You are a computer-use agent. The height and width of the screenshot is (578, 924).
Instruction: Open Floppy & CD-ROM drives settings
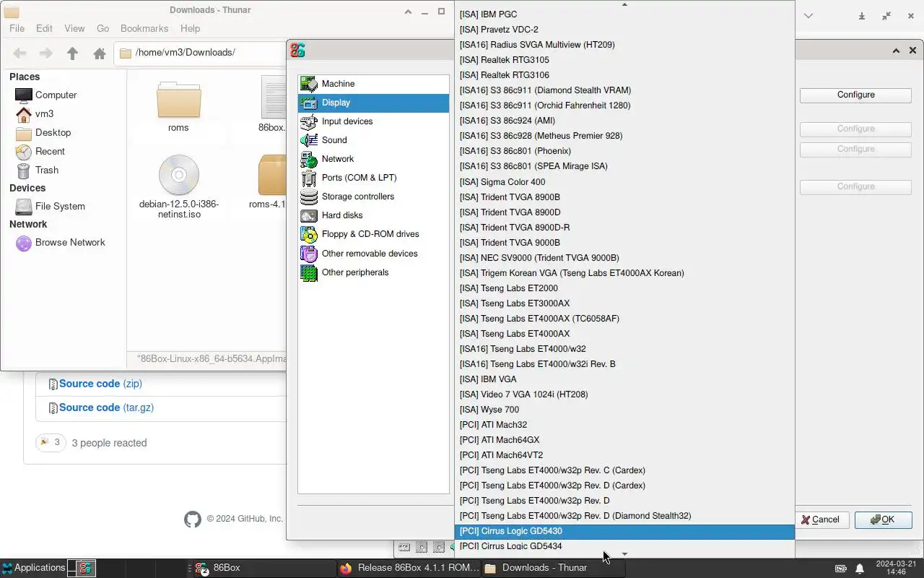point(373,234)
